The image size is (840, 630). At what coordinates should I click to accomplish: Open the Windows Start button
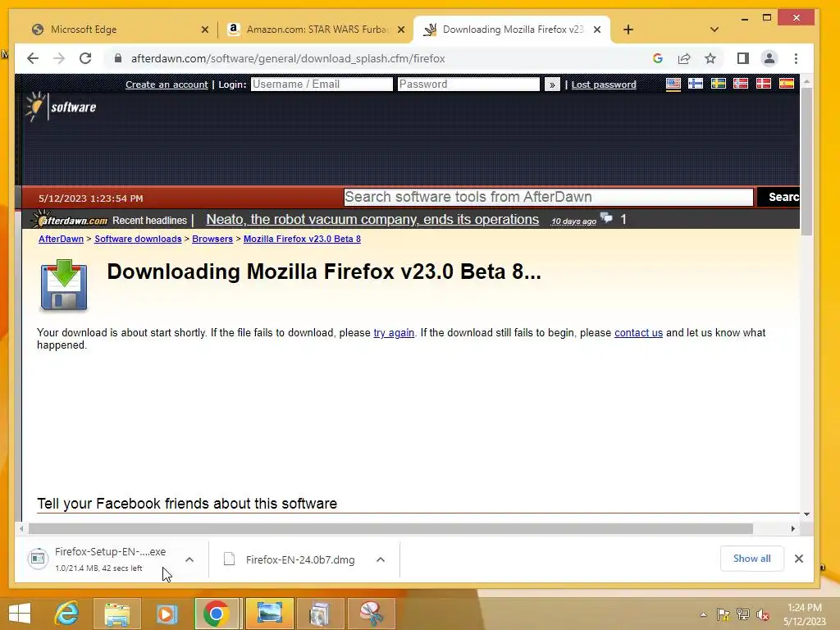[x=21, y=614]
